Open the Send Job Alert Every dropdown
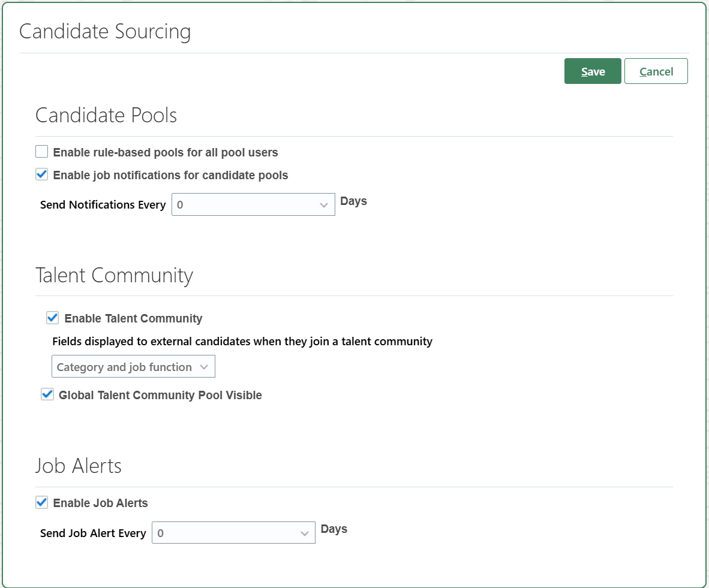The image size is (709, 588). click(233, 533)
